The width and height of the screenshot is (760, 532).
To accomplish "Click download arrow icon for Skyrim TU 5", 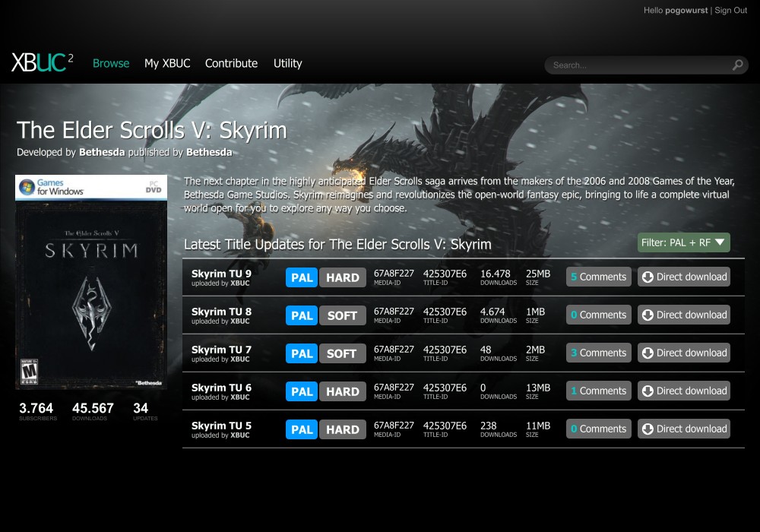I will (648, 429).
